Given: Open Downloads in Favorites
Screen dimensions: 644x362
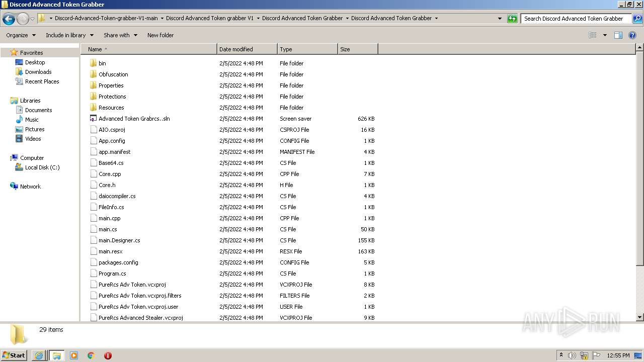Looking at the screenshot, I should click(x=38, y=72).
